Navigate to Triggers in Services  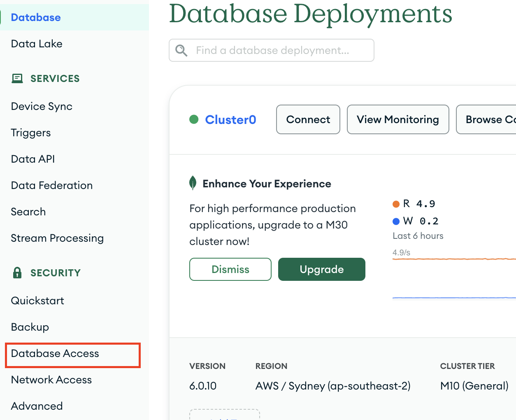(31, 133)
